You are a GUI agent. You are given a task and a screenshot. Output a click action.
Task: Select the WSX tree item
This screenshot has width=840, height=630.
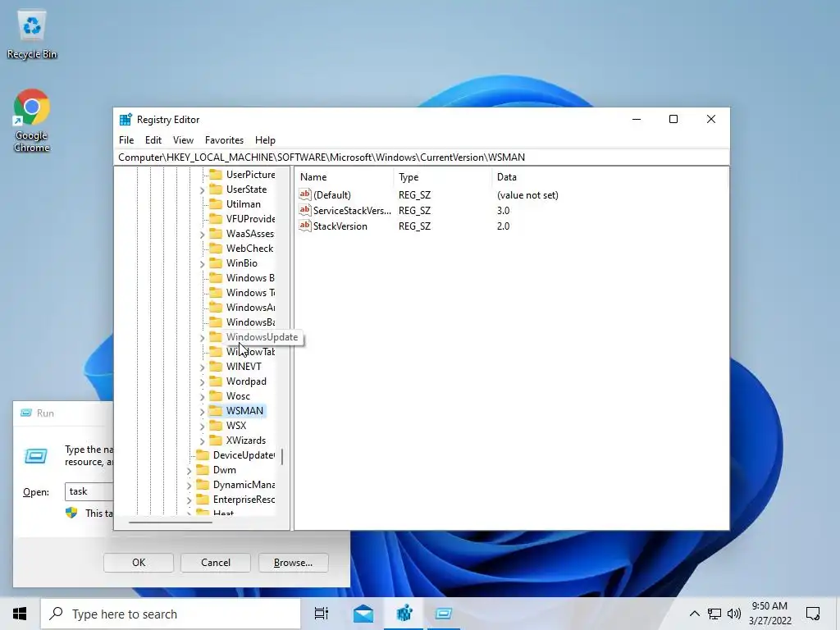coord(235,426)
